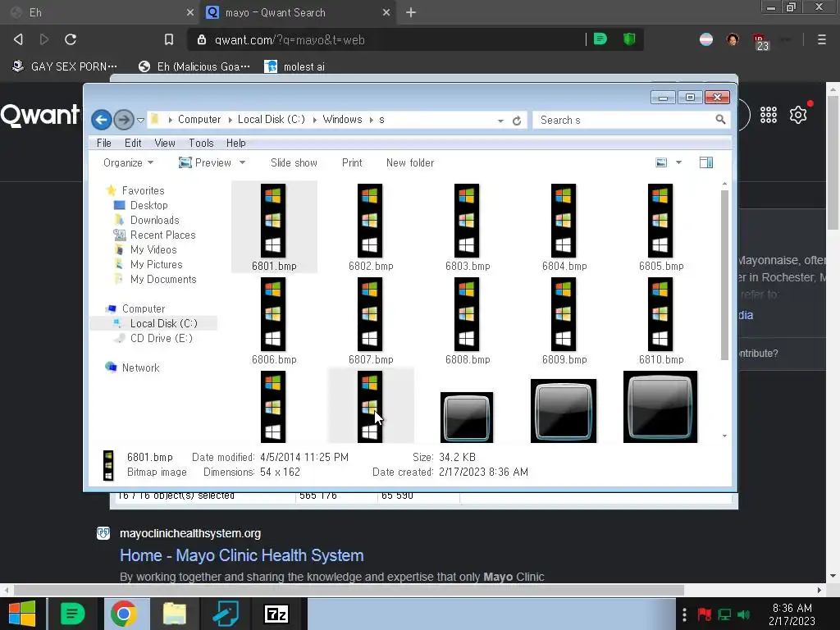Select Local Disk (C:) in the navigation pane
The width and height of the screenshot is (840, 630).
tap(163, 323)
